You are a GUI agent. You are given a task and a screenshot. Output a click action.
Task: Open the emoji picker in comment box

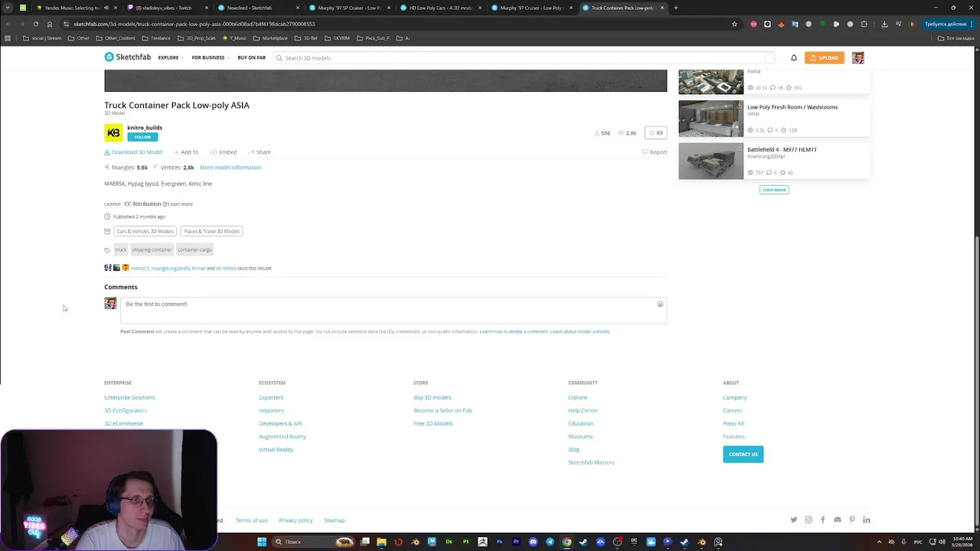660,304
